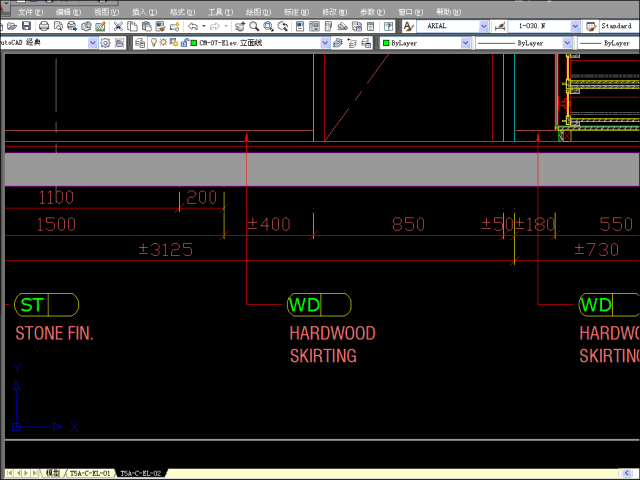Click the 3D DWF icon
This screenshot has width=640, height=480.
(x=86, y=27)
